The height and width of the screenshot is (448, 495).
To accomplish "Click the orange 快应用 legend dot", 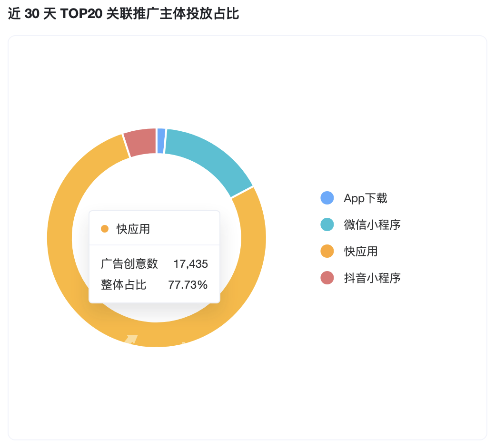I will [x=327, y=251].
